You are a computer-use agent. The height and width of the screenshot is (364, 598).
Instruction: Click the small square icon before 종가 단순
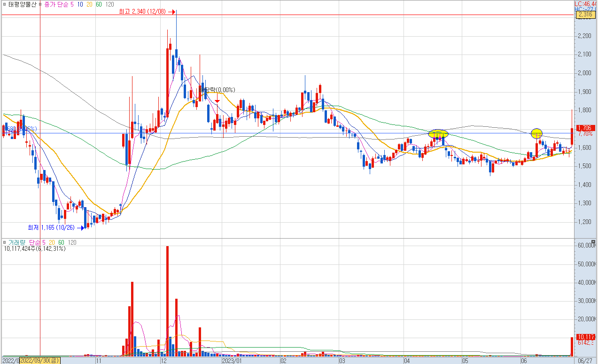[40, 4]
